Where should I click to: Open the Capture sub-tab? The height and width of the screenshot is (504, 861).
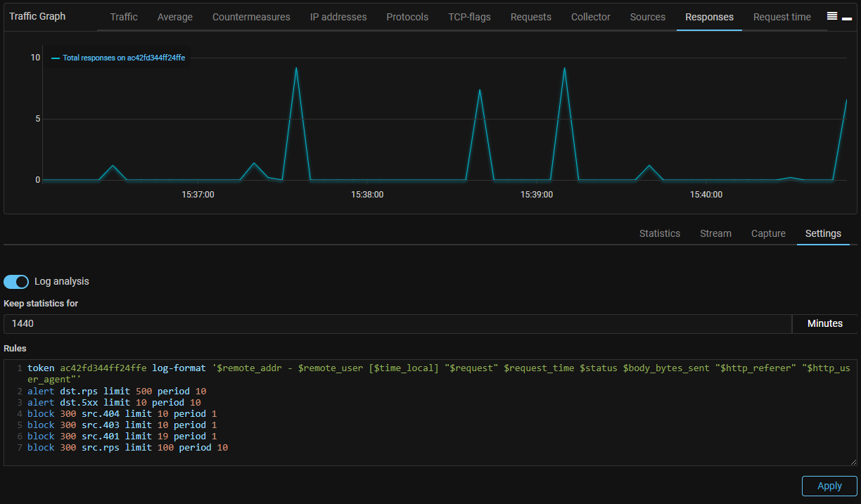(x=768, y=233)
